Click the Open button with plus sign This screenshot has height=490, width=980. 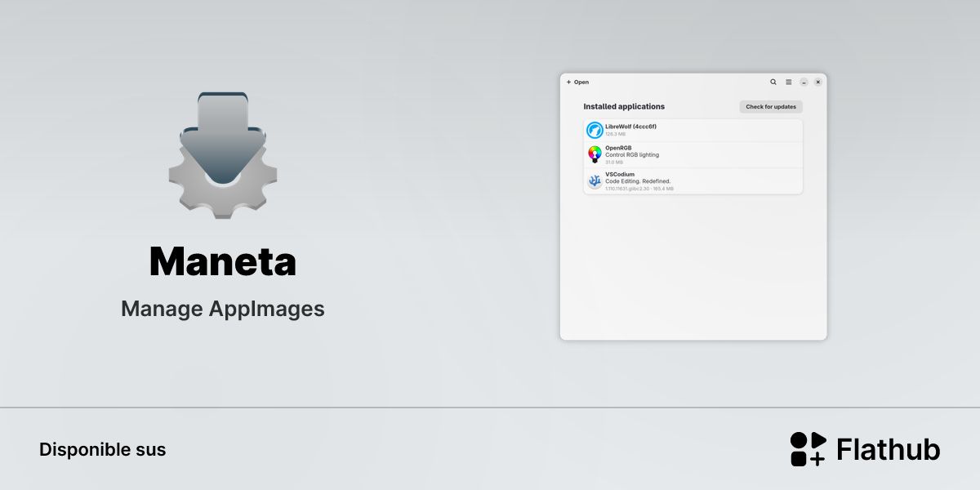pos(577,82)
